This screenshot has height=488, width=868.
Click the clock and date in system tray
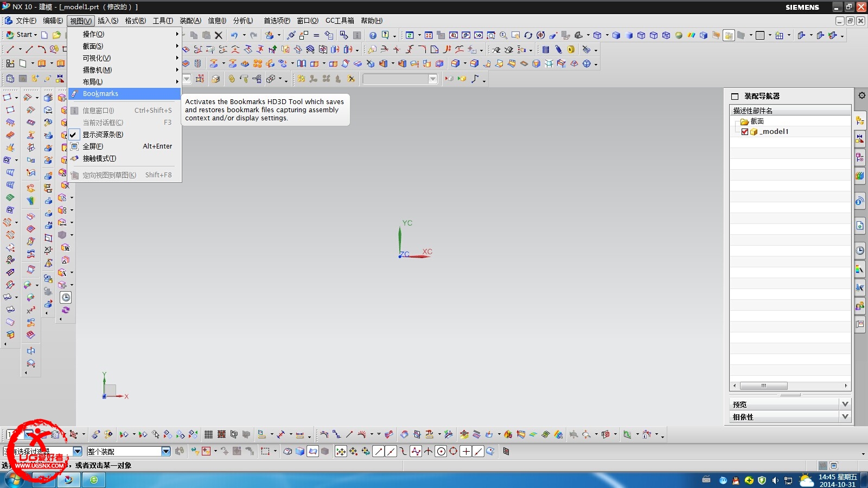pyautogui.click(x=838, y=480)
